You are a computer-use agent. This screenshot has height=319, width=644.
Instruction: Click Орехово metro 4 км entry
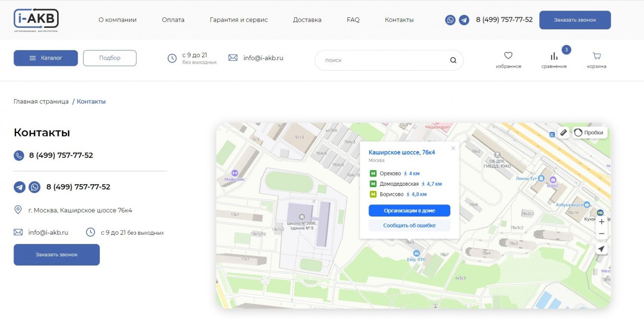point(395,173)
